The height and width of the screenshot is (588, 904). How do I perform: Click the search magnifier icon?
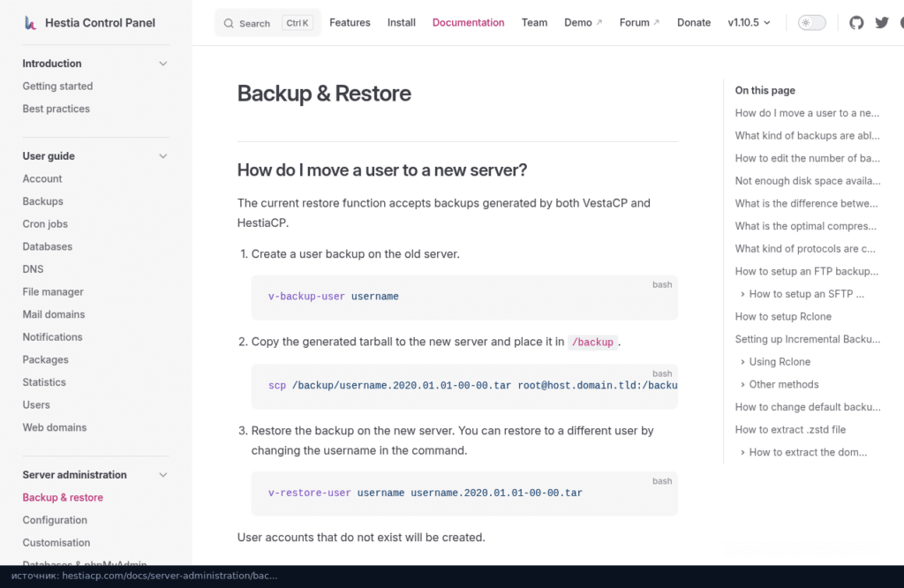click(229, 24)
